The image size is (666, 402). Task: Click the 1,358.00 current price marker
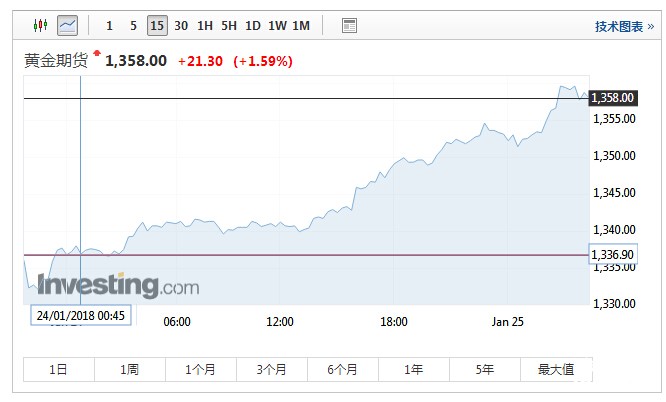click(x=614, y=98)
